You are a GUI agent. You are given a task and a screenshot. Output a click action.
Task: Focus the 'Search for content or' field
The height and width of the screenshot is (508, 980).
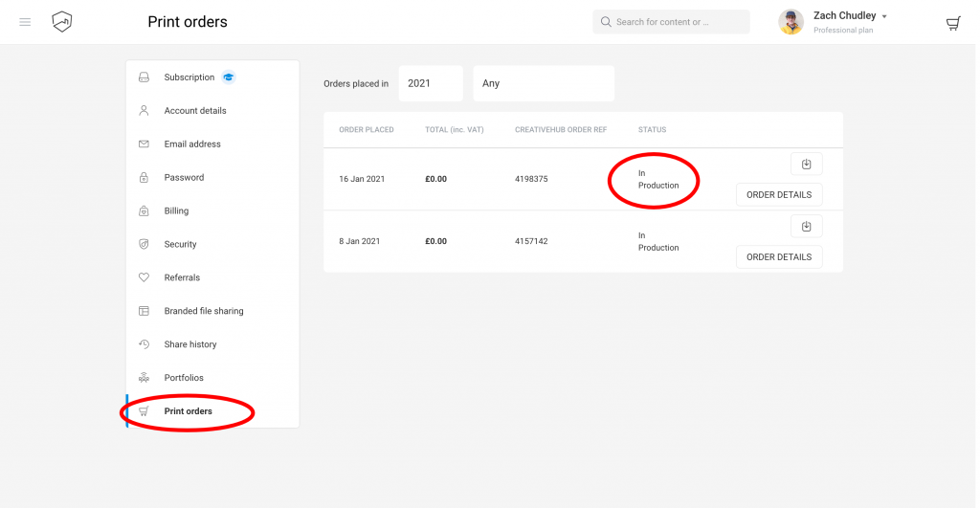[x=671, y=22]
